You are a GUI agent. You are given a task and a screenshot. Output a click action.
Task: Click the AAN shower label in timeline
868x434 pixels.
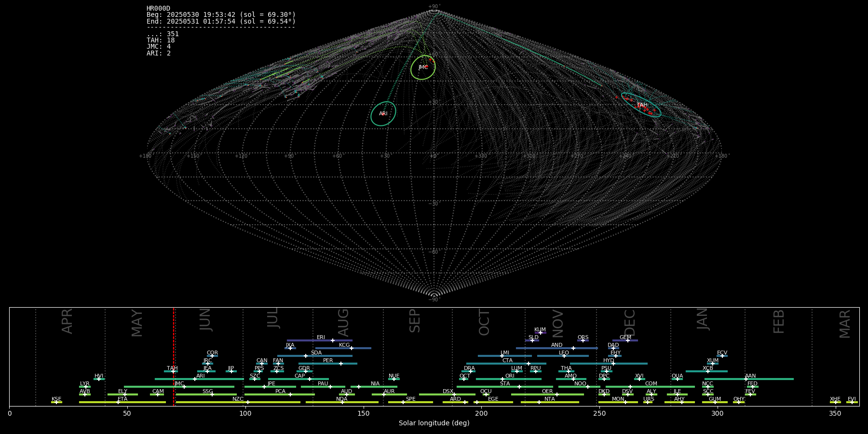pos(750,376)
